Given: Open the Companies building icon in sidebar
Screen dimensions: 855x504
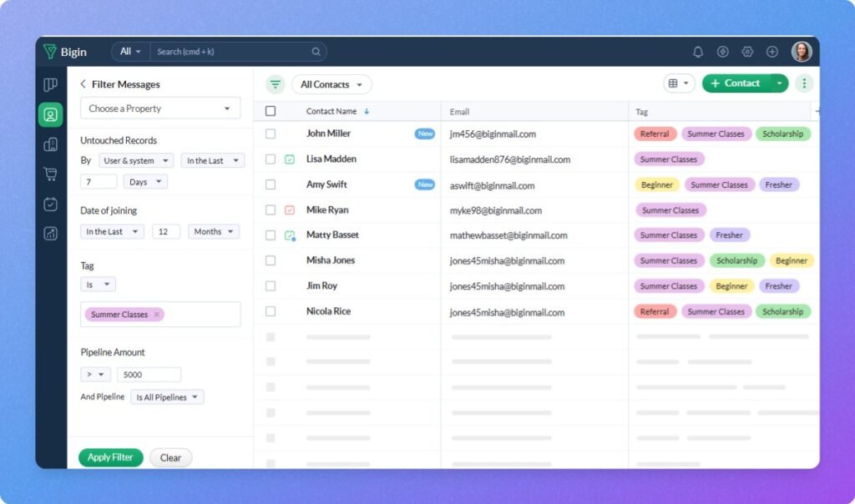Looking at the screenshot, I should (50, 144).
